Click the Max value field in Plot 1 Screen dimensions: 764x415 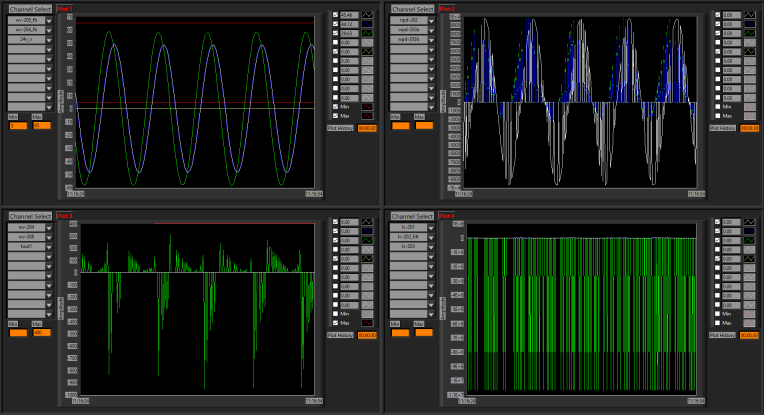pos(42,125)
